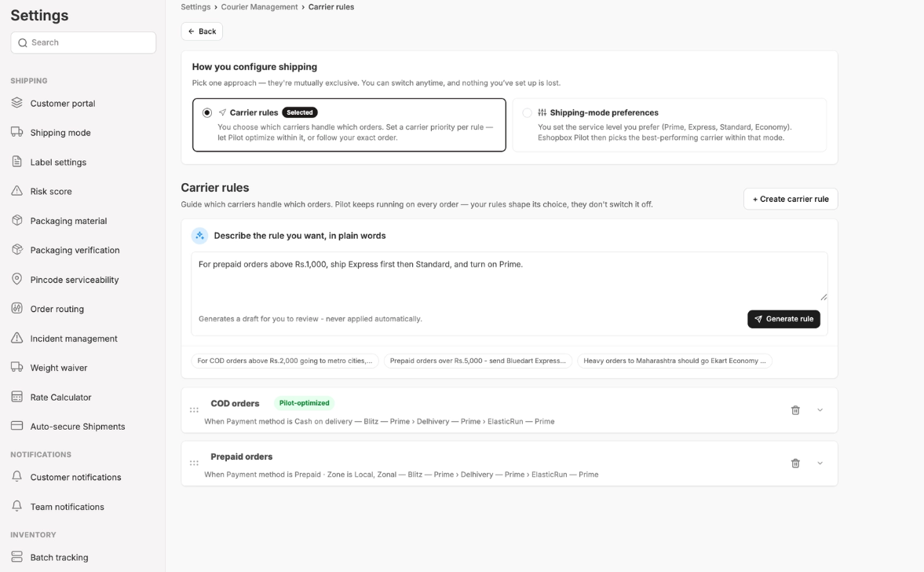
Task: Select Shipping-mode preferences radio option
Action: (x=527, y=112)
